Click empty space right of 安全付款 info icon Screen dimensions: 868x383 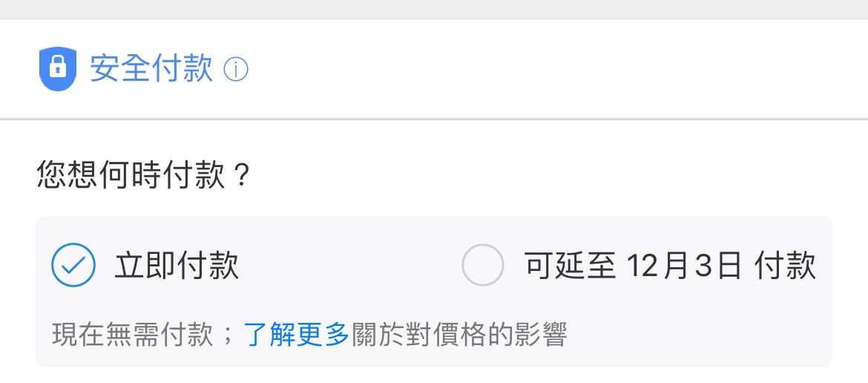click(553, 70)
